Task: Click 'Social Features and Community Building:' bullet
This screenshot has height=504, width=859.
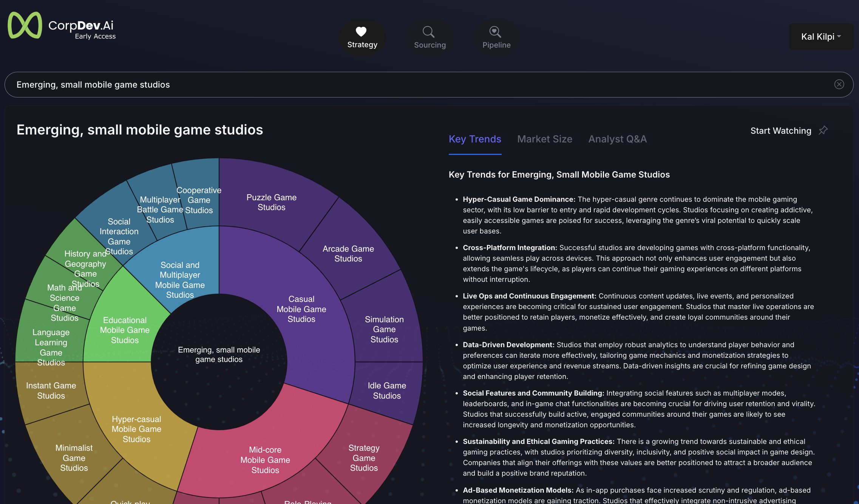Action: [533, 393]
